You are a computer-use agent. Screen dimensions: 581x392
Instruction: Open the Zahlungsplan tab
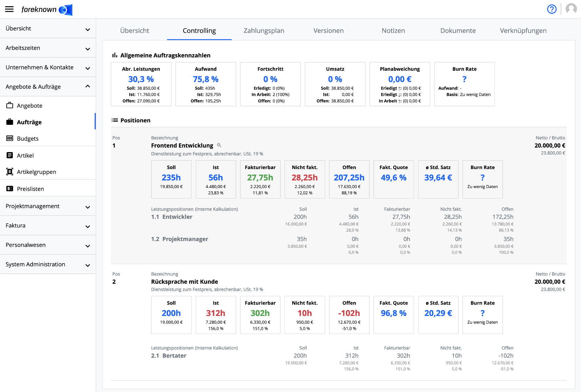tap(264, 30)
